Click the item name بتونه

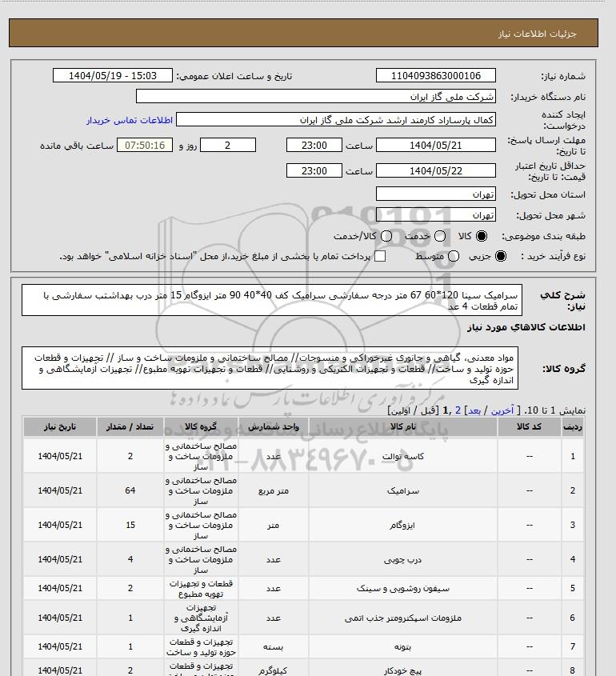(403, 647)
